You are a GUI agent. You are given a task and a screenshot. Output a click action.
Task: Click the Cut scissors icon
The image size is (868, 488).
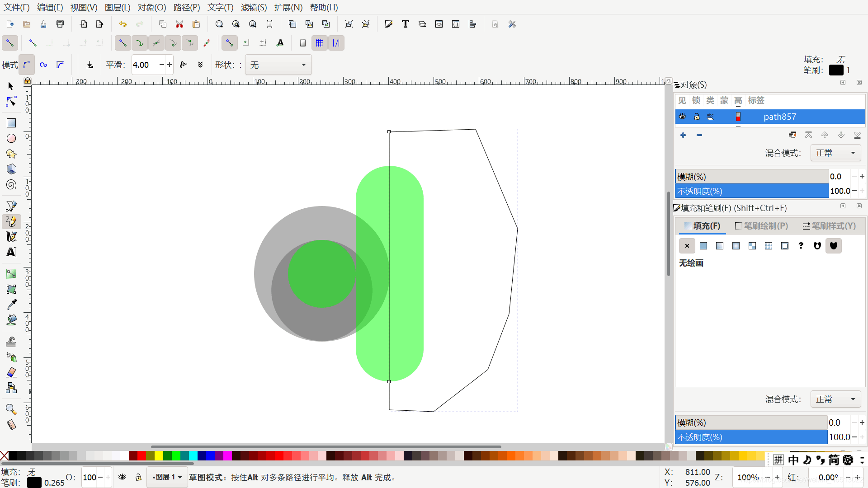[179, 24]
